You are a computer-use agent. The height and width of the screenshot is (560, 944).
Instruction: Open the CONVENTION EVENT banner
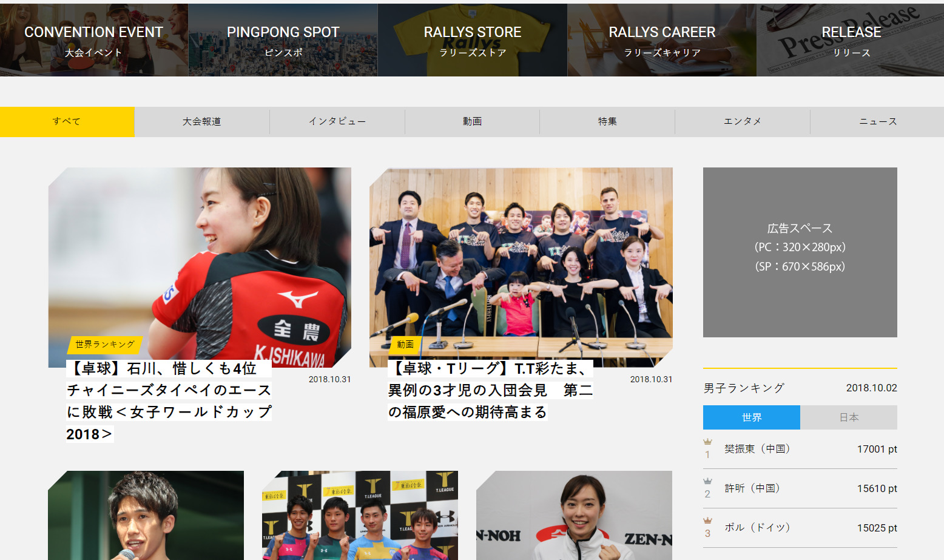pyautogui.click(x=94, y=40)
